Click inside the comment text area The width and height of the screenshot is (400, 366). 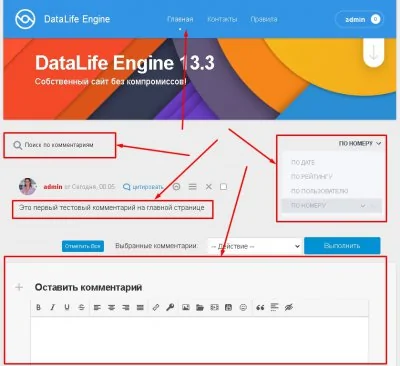200,340
